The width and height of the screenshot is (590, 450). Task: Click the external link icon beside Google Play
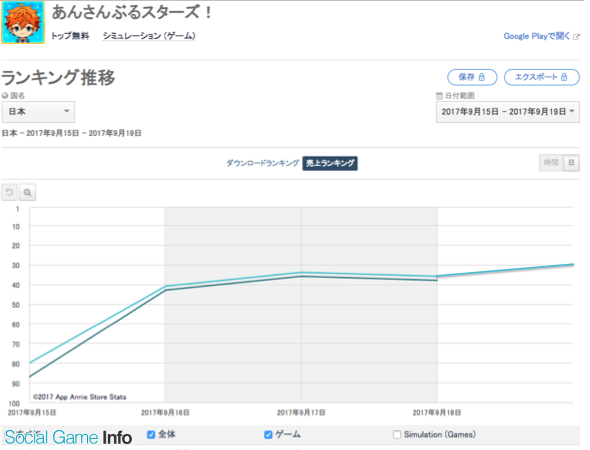(x=576, y=37)
